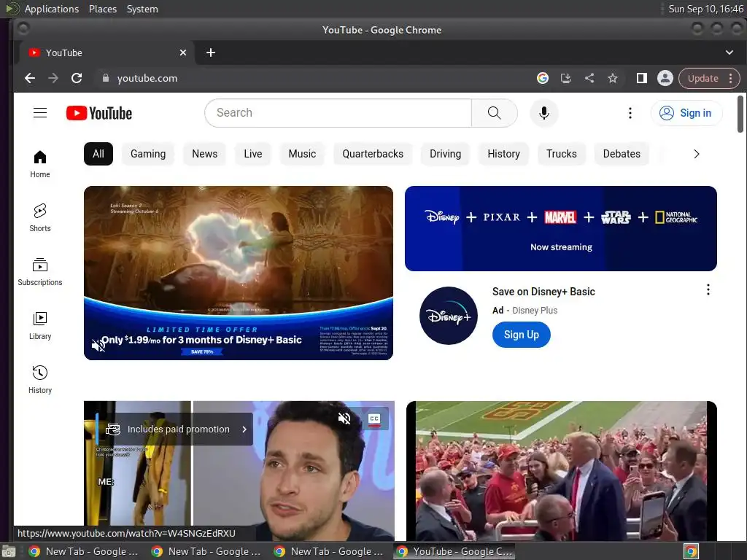
Task: Share this page via share icon
Action: click(x=589, y=78)
